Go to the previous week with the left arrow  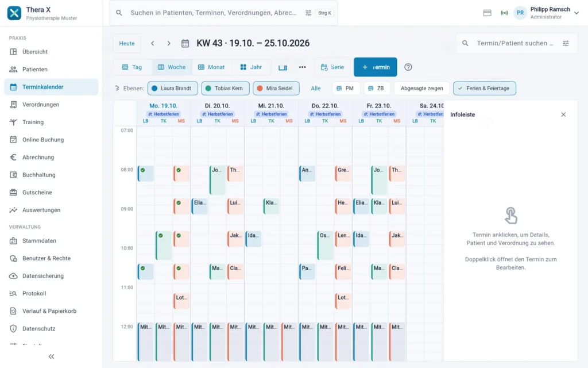coord(153,43)
